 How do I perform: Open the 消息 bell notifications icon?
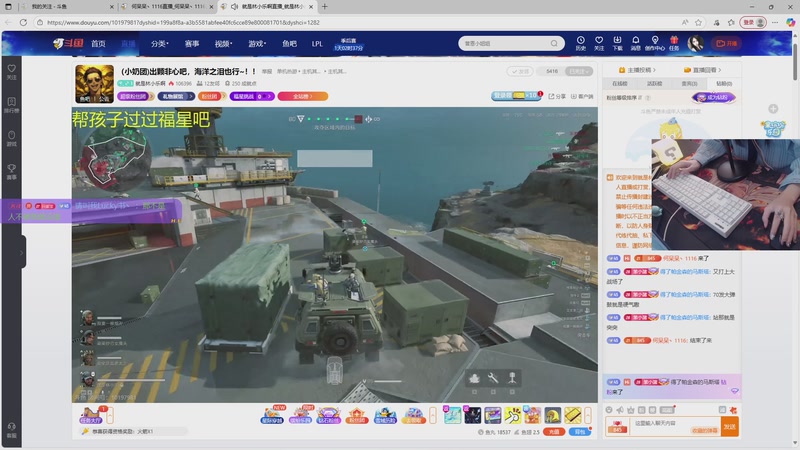coord(636,43)
